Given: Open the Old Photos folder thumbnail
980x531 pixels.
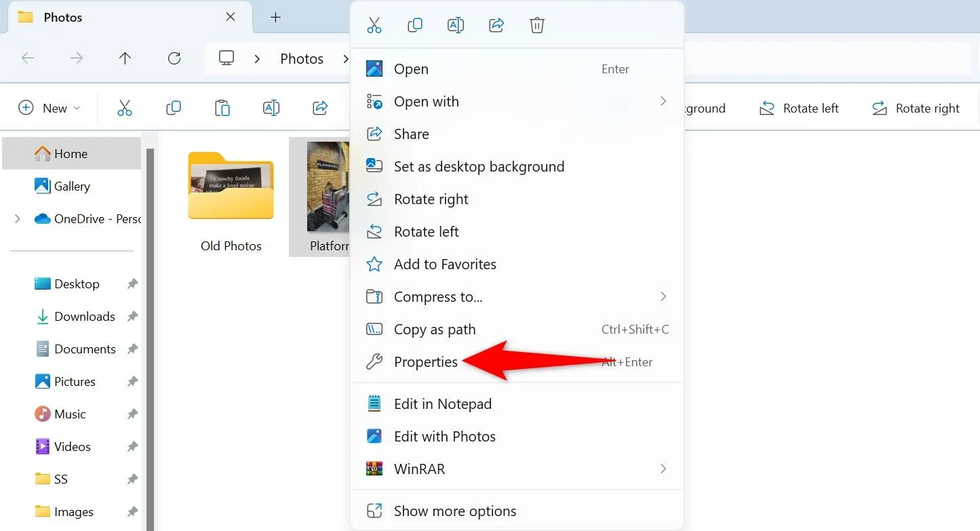Looking at the screenshot, I should (231, 185).
